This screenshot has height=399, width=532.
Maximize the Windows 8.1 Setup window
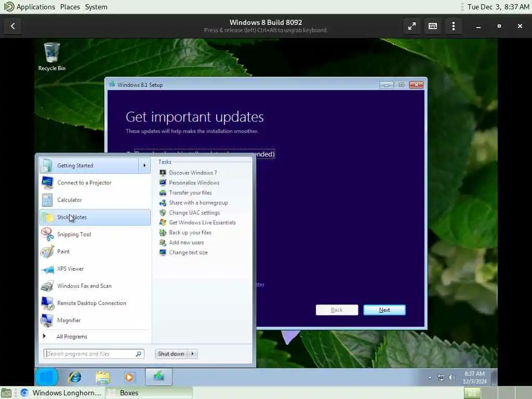pos(402,85)
